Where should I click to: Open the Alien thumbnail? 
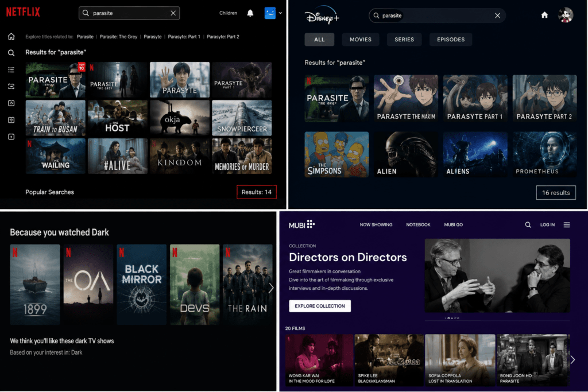[406, 154]
